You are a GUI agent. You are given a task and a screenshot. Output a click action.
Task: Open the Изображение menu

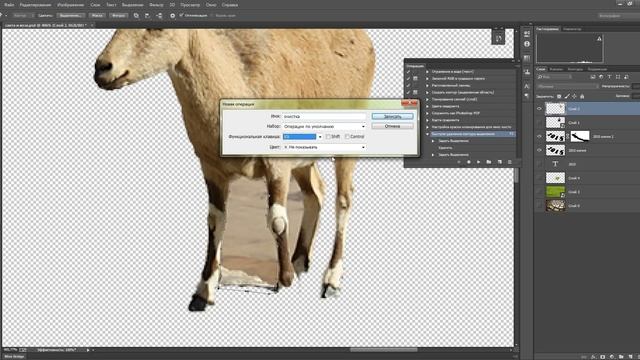[x=71, y=5]
